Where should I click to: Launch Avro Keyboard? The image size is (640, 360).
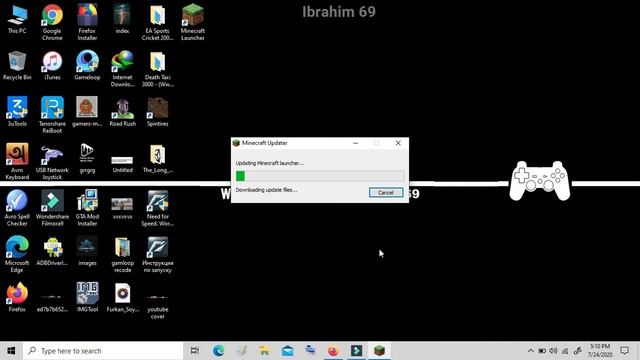17,162
